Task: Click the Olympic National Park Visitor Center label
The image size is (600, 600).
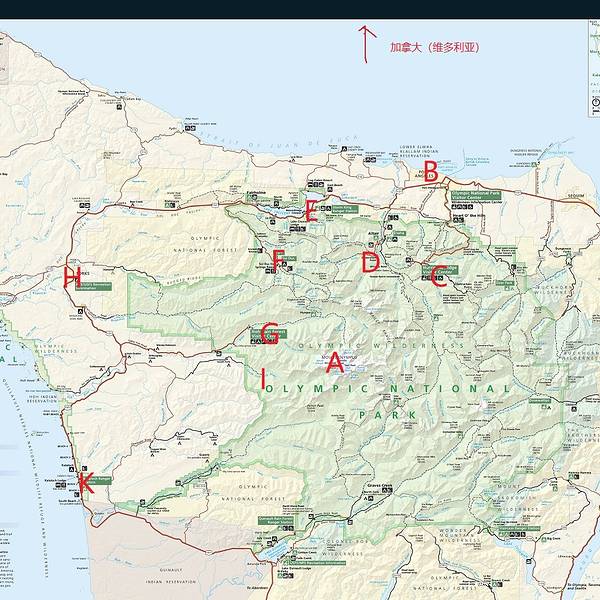Action: tap(474, 196)
